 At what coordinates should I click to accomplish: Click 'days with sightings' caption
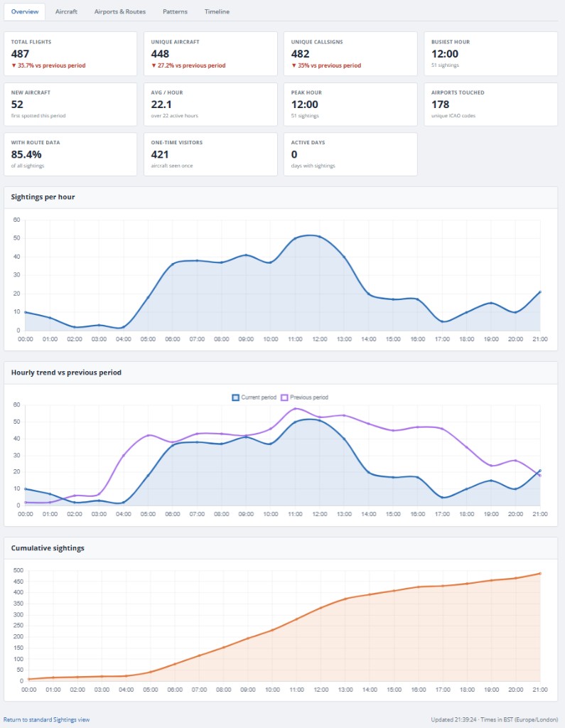pos(313,166)
